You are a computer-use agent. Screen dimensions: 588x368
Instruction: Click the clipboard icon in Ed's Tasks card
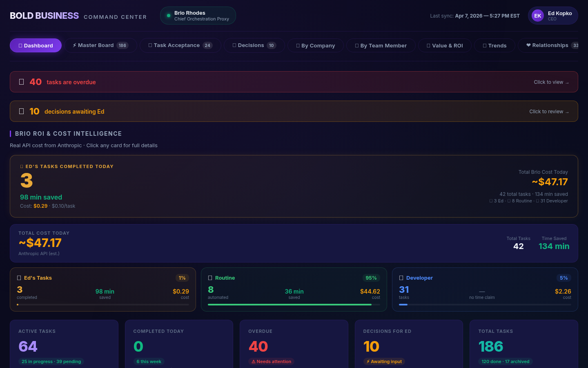[x=19, y=278]
